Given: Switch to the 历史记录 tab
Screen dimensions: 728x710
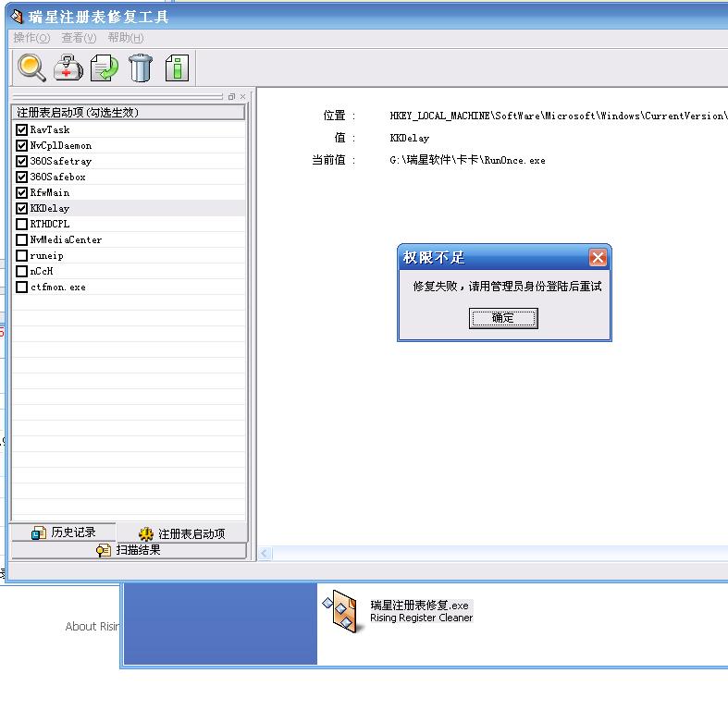Looking at the screenshot, I should click(63, 532).
